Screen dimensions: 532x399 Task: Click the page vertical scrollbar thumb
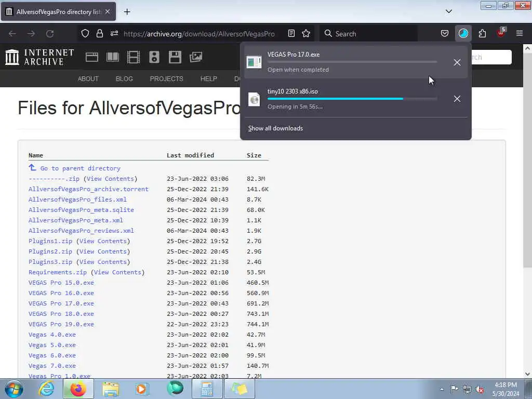click(527, 159)
